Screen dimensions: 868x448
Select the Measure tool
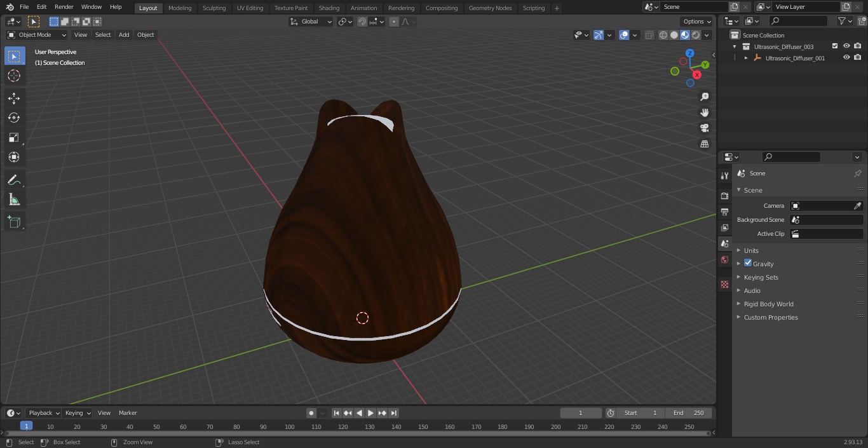(x=14, y=200)
